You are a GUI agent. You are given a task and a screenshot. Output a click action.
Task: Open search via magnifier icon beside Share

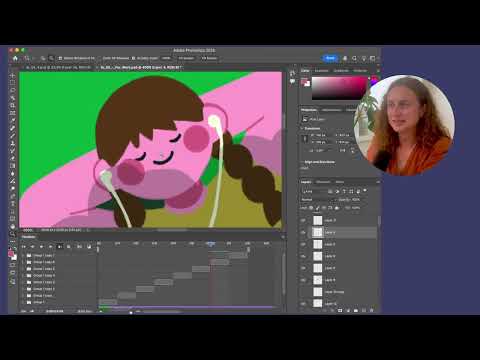(354, 58)
